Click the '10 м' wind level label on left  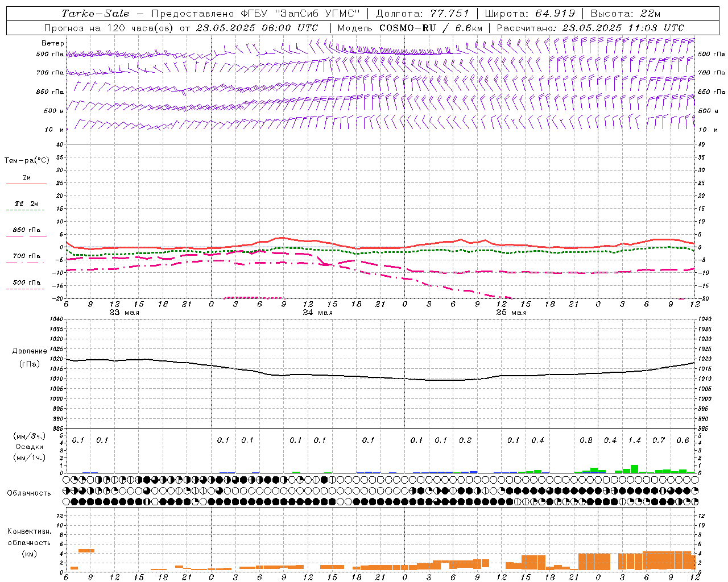(x=55, y=130)
